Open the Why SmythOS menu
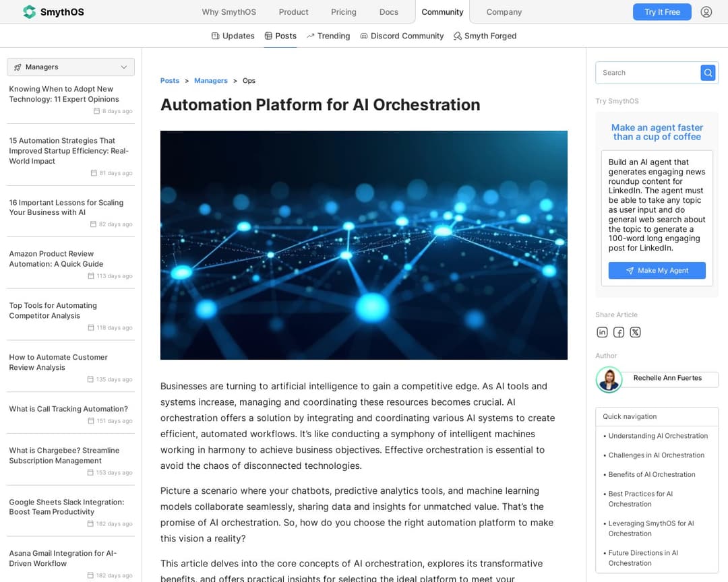This screenshot has height=582, width=728. coord(229,12)
